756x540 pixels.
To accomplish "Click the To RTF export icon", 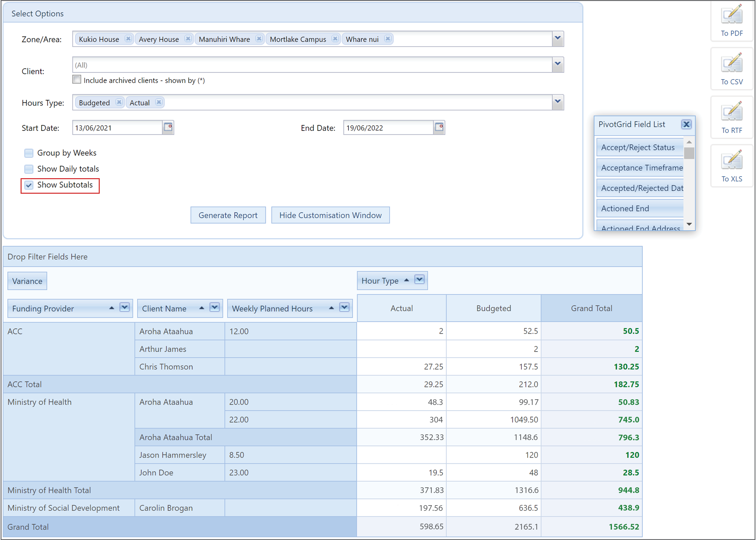I will pos(731,112).
